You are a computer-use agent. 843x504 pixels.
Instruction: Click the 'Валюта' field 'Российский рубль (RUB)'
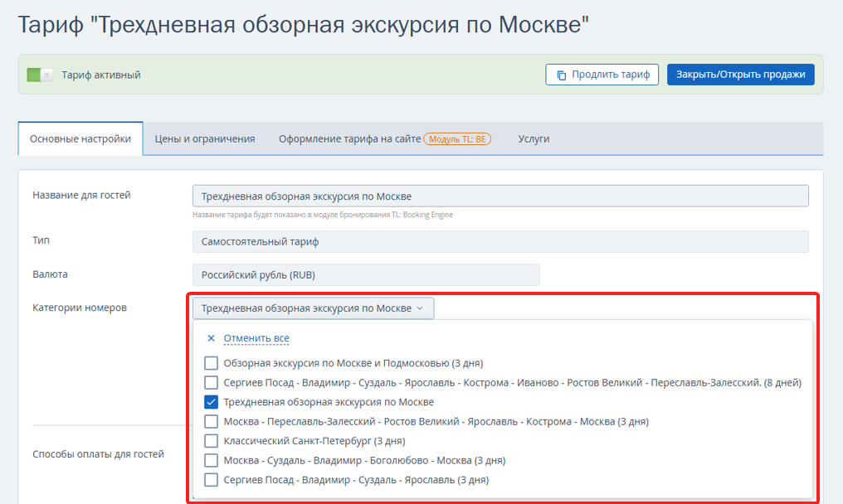(x=366, y=275)
